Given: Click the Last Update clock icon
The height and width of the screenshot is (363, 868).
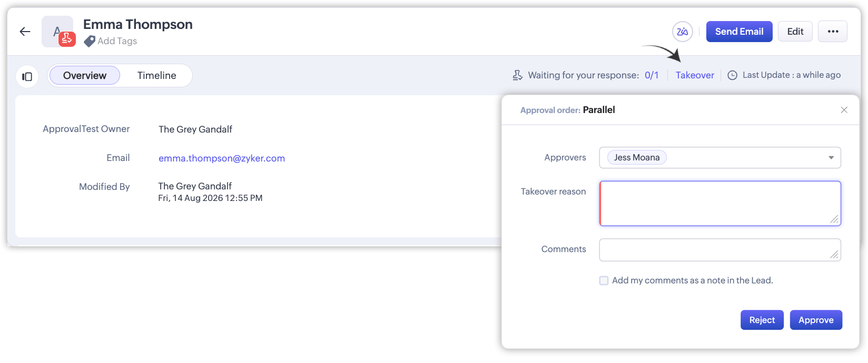Looking at the screenshot, I should [x=732, y=75].
